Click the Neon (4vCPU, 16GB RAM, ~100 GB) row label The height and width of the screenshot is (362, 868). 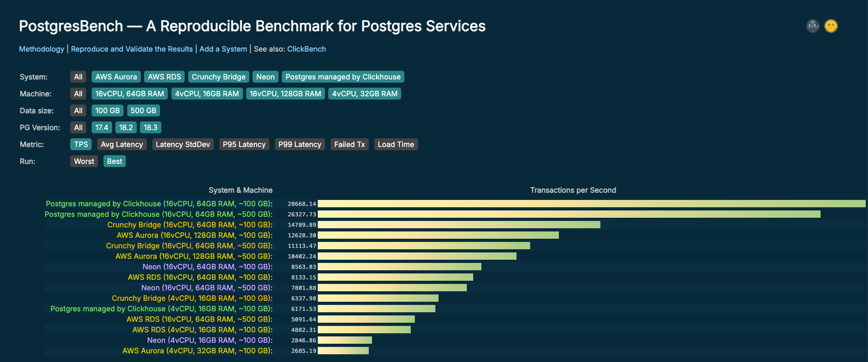[x=209, y=340]
